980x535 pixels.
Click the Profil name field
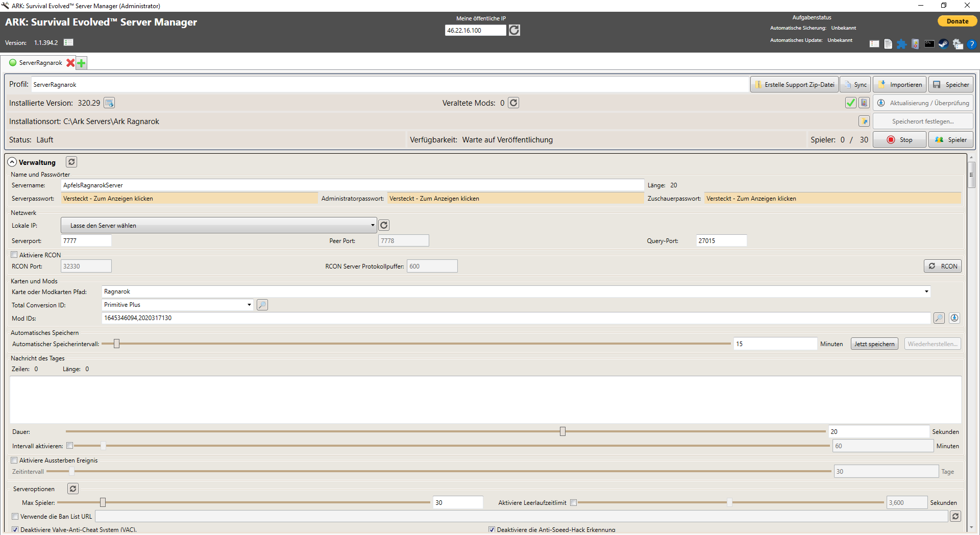tap(390, 85)
